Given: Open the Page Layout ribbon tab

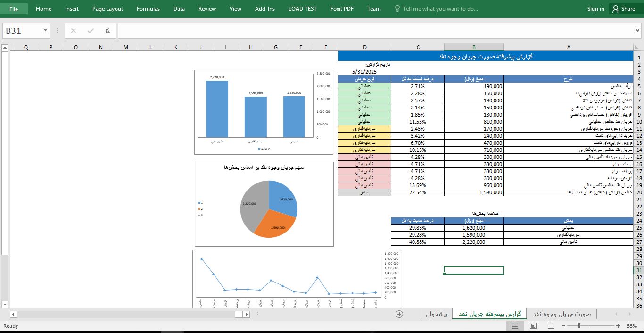Looking at the screenshot, I should 107,8.
